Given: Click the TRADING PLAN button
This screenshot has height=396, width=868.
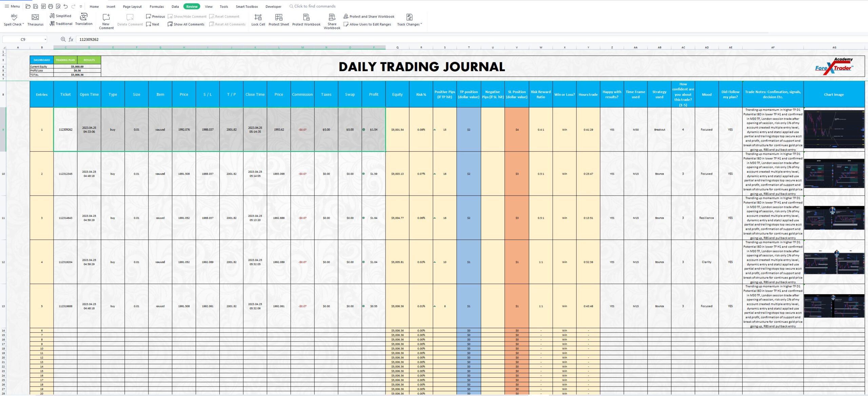Looking at the screenshot, I should point(65,60).
